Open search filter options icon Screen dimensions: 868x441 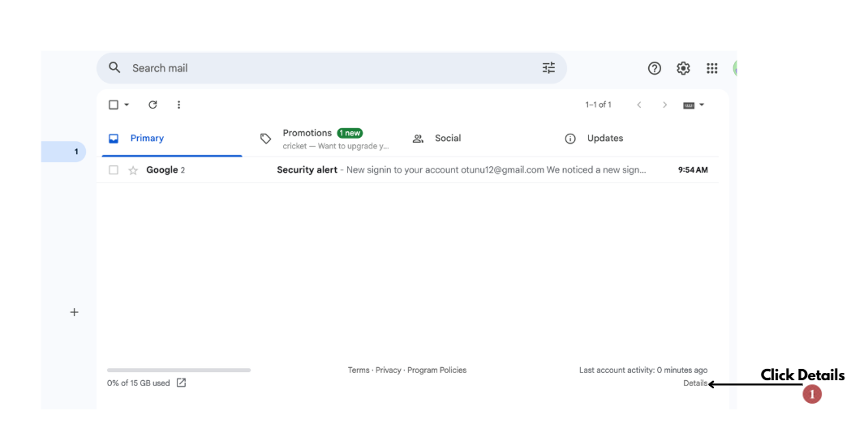(548, 68)
